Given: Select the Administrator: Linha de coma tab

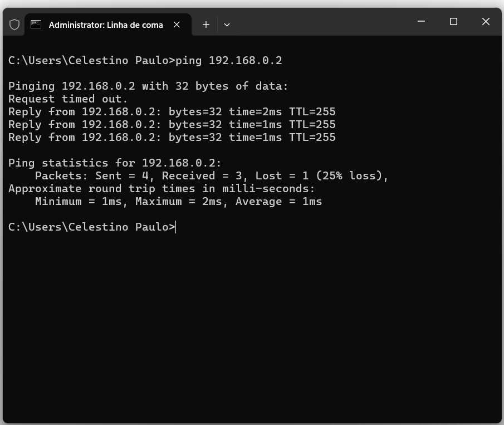Looking at the screenshot, I should tap(106, 25).
